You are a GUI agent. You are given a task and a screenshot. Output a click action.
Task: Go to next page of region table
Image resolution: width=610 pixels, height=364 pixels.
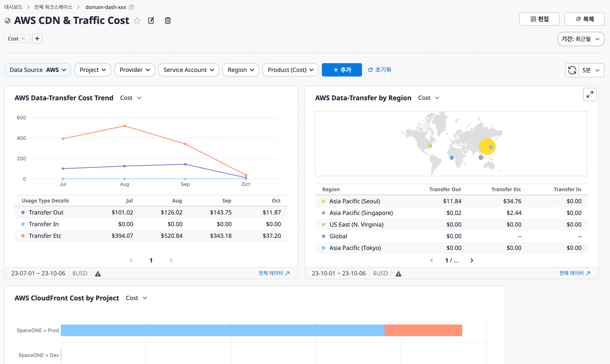point(472,260)
